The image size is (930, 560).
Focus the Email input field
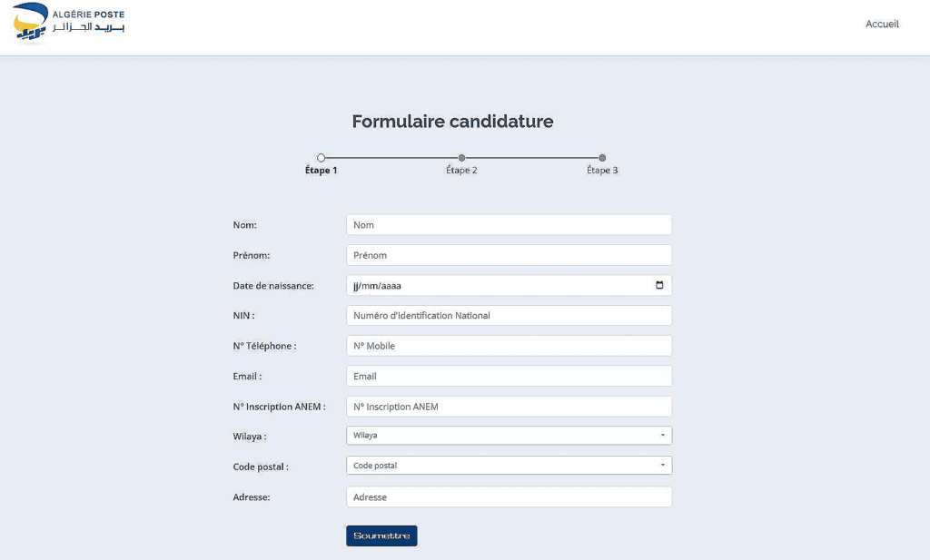point(509,376)
